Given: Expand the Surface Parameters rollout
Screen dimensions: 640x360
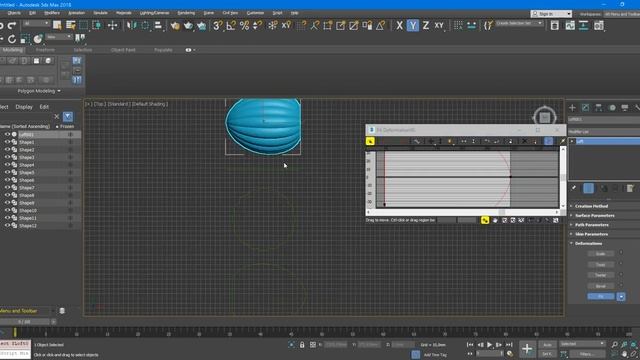Looking at the screenshot, I should click(594, 216).
